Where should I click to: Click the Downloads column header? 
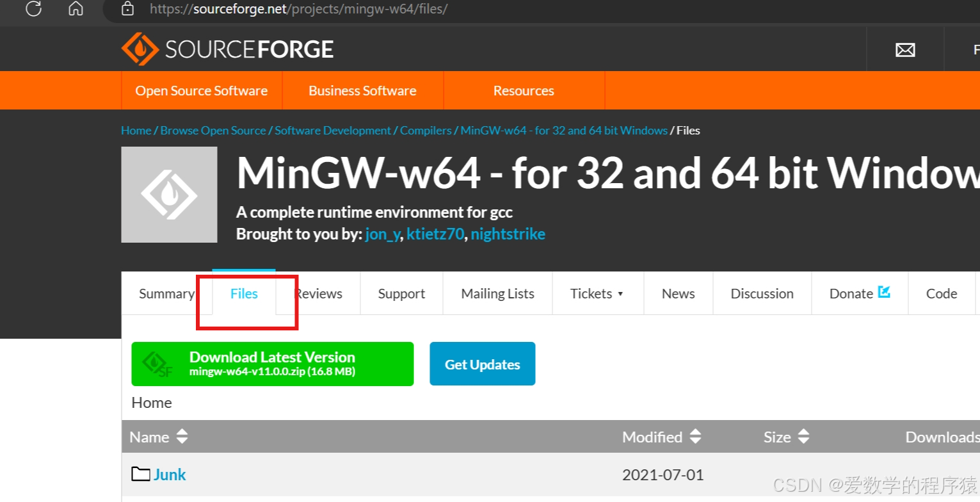[942, 437]
